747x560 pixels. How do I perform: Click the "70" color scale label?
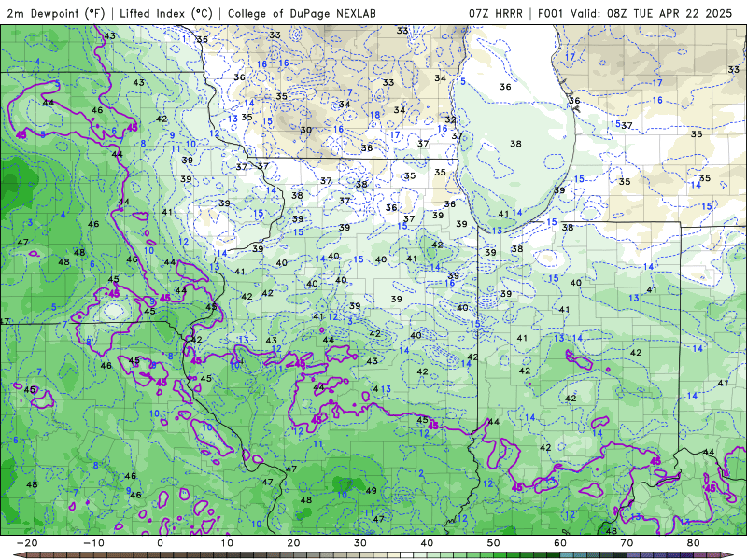tap(627, 543)
